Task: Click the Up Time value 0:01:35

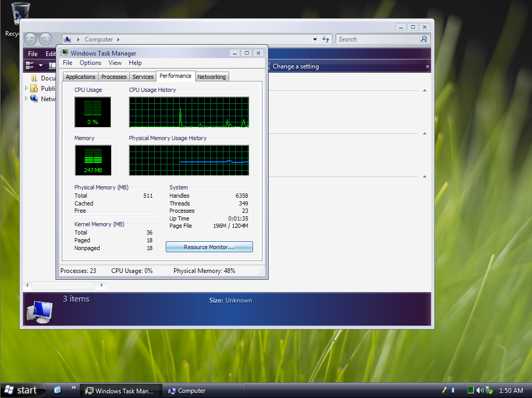Action: coord(238,218)
